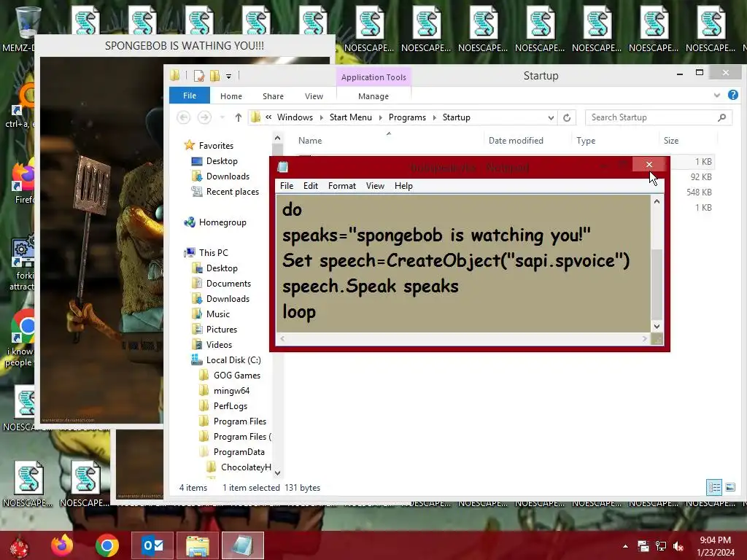Click the New Folder quick access icon
This screenshot has height=560, width=747.
click(215, 76)
